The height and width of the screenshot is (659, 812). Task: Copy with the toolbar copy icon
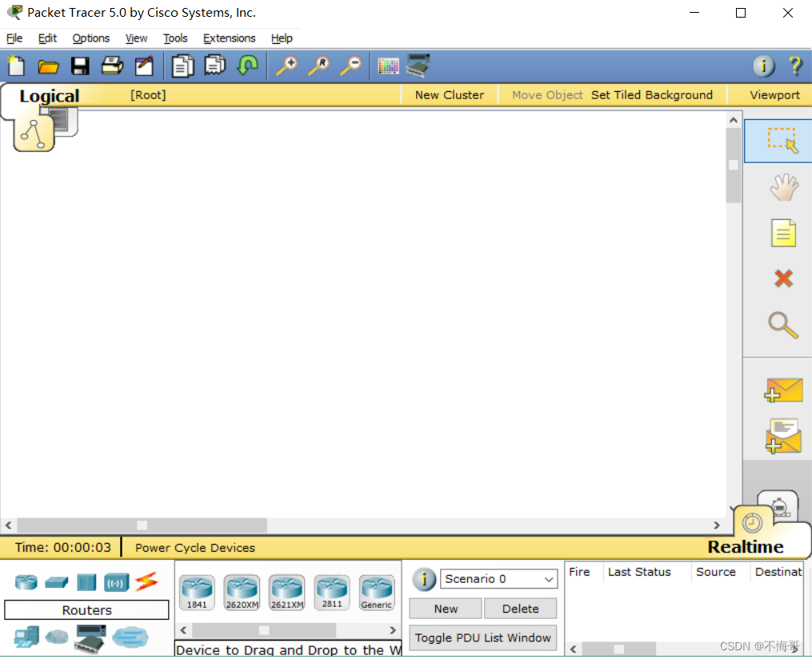183,66
